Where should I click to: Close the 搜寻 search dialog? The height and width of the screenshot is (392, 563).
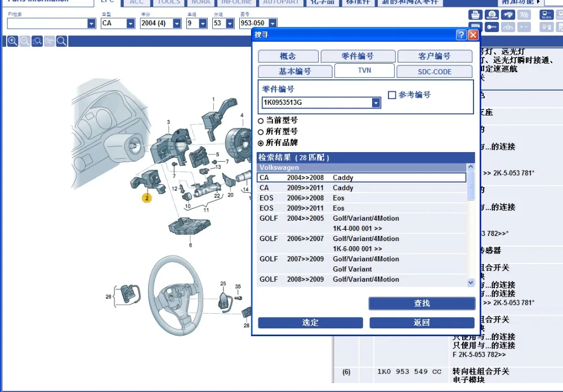(x=473, y=35)
